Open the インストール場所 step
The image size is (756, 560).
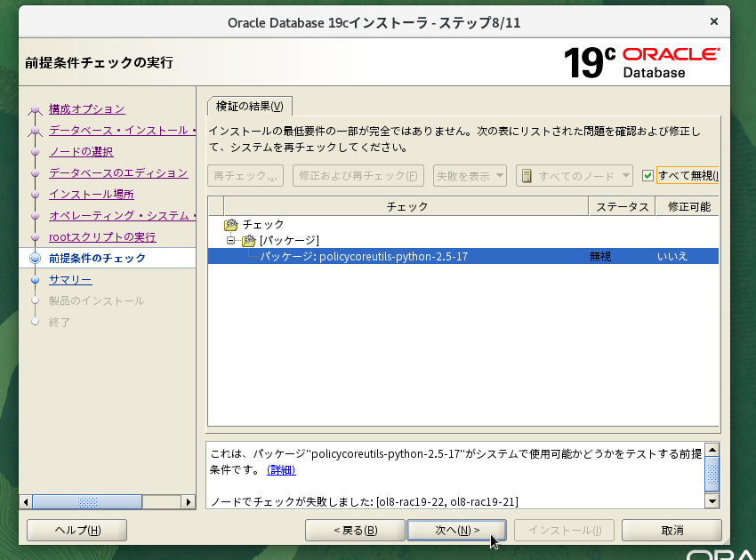pyautogui.click(x=91, y=194)
